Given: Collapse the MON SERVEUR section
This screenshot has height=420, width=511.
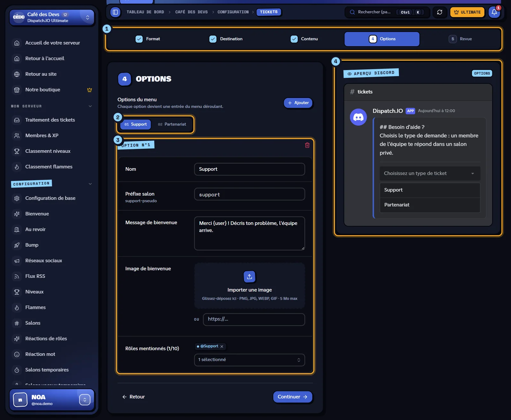Looking at the screenshot, I should click(x=90, y=106).
